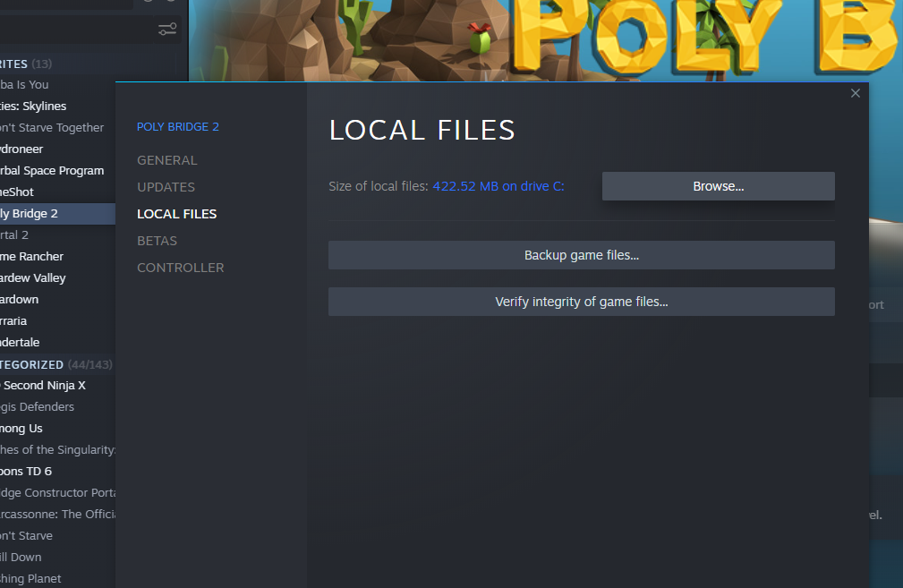Select Aegis Defenders in the library
This screenshot has height=588, width=903.
tap(57, 407)
